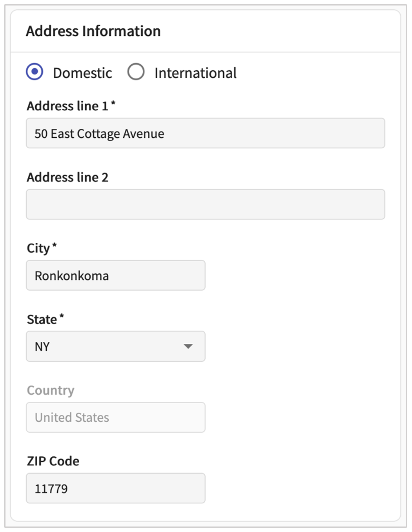
Task: Click the "International" option label text
Action: click(195, 73)
